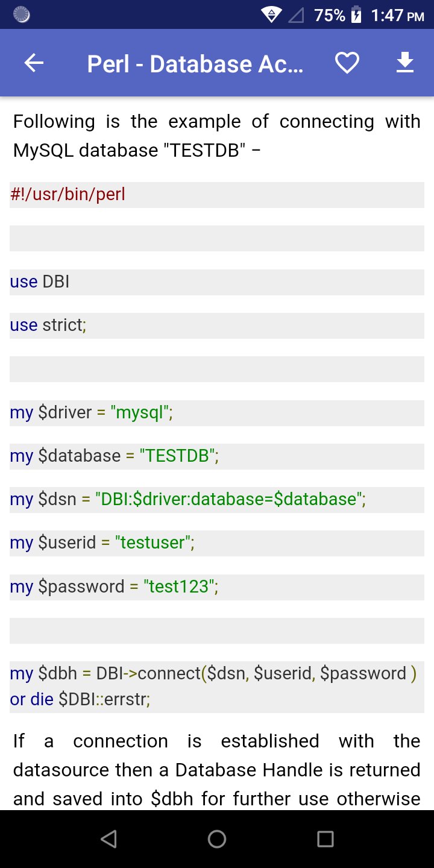Tap the Android home circle button
The width and height of the screenshot is (434, 868).
pos(217,839)
